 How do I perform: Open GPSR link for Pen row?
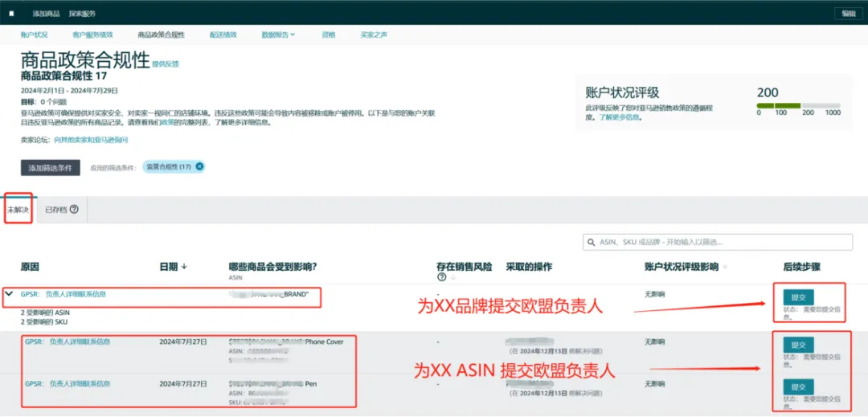pyautogui.click(x=68, y=383)
